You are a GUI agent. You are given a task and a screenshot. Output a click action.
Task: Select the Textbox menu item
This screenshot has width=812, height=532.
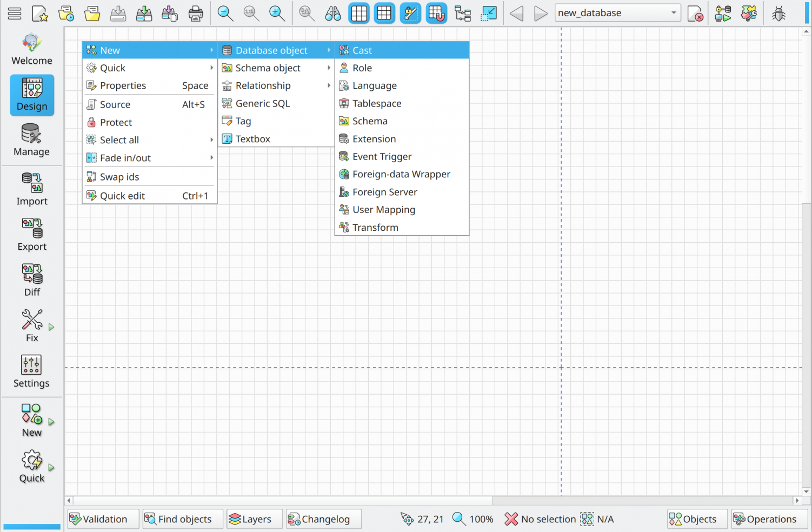pos(276,139)
